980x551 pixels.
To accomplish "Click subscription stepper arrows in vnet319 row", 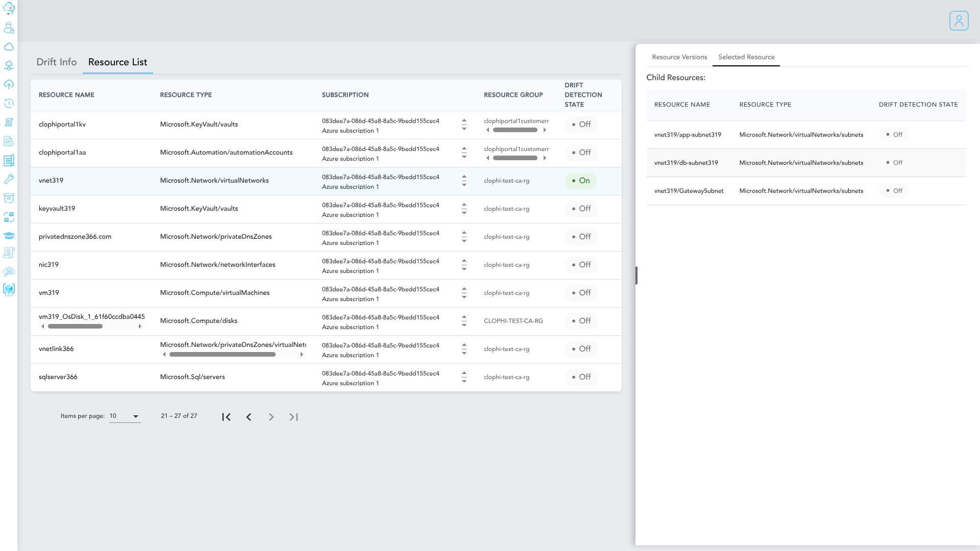I will [464, 181].
